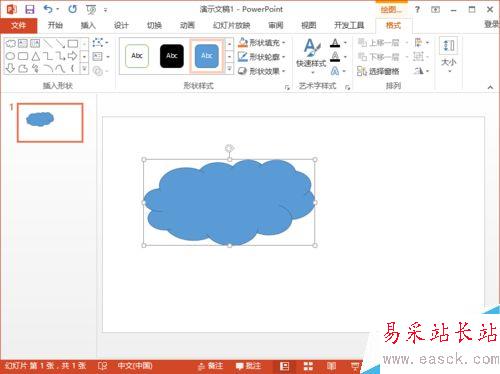Select the 格式 (Format) tab
The height and width of the screenshot is (374, 500).
tap(393, 25)
